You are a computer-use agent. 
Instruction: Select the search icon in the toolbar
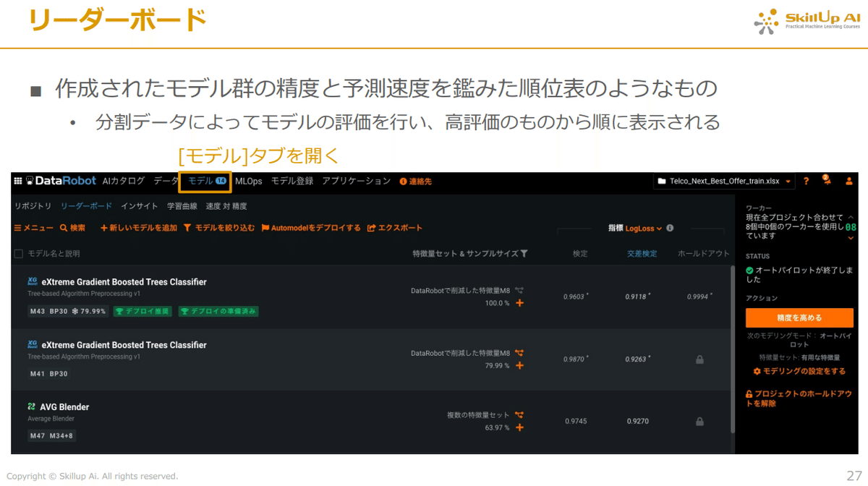[x=64, y=227]
